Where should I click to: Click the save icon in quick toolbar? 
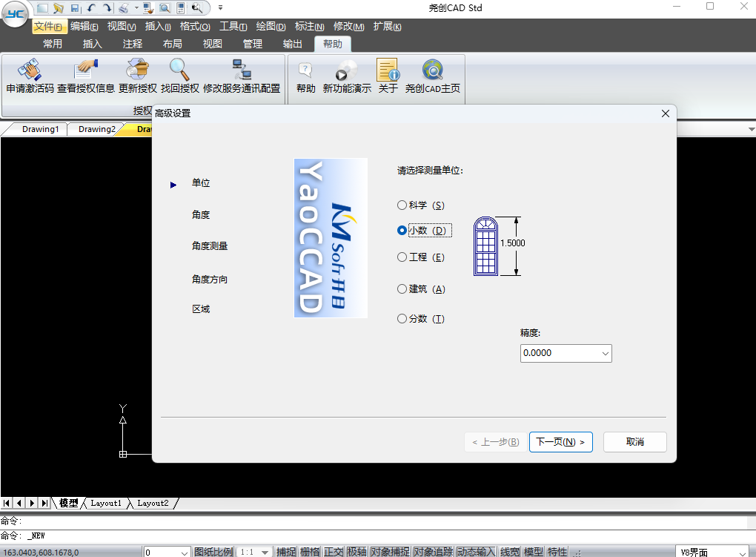click(75, 8)
